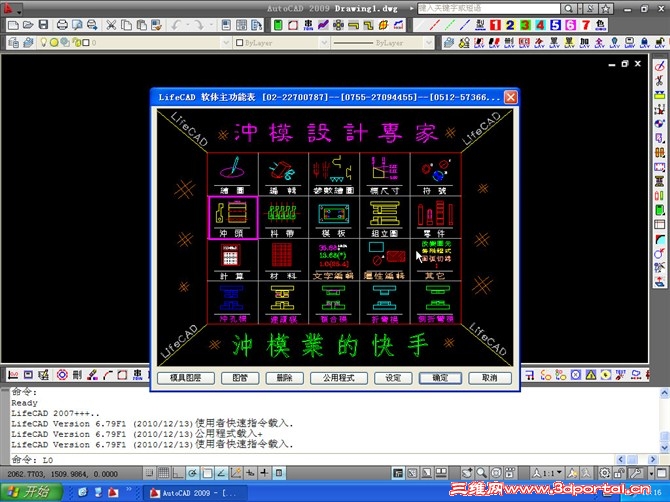Viewport: 670px width, 502px height.
Task: Expand the ByLayer linetype dropdown
Action: click(429, 43)
